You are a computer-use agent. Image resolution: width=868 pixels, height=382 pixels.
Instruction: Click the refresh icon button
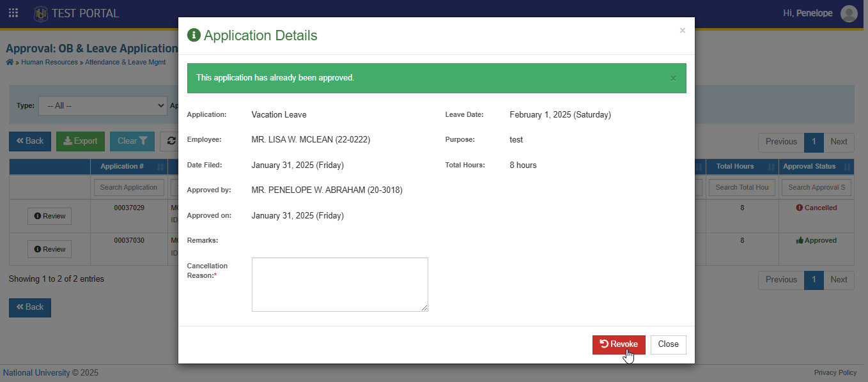click(x=169, y=141)
